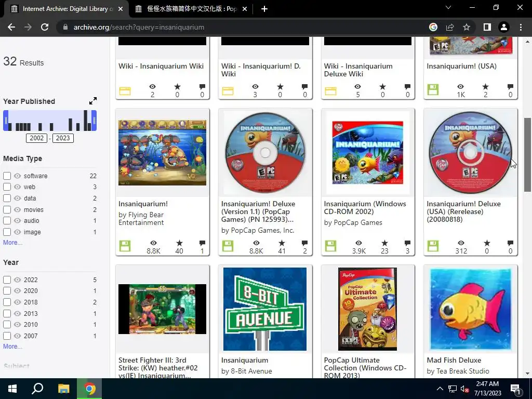Open the Insaniquarium! by Flying Bear title
This screenshot has width=532, height=399.
(x=143, y=204)
